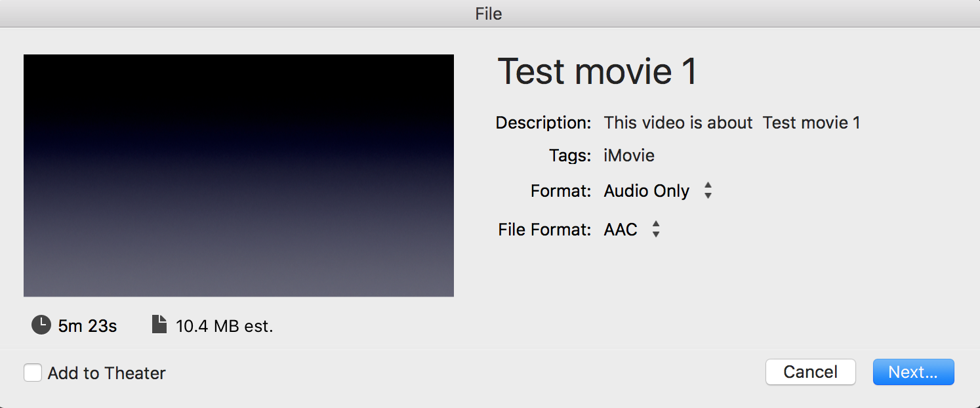Click the up-down arrows beside AAC

point(656,230)
